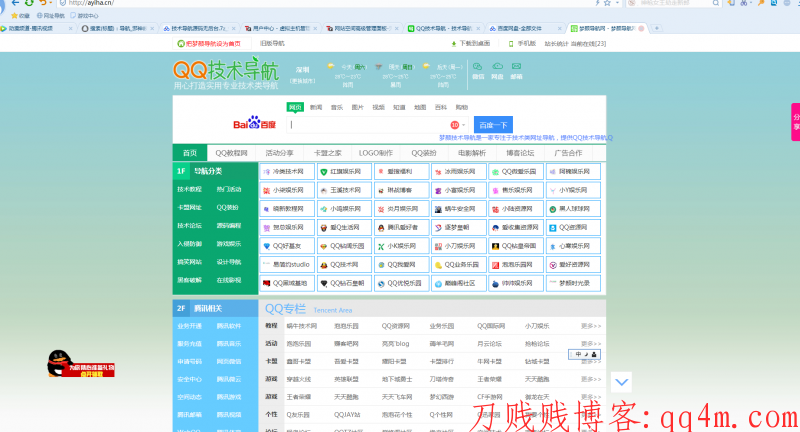Open 技术教程 in the 导航分类 sidebar
800x432 pixels.
[189, 189]
